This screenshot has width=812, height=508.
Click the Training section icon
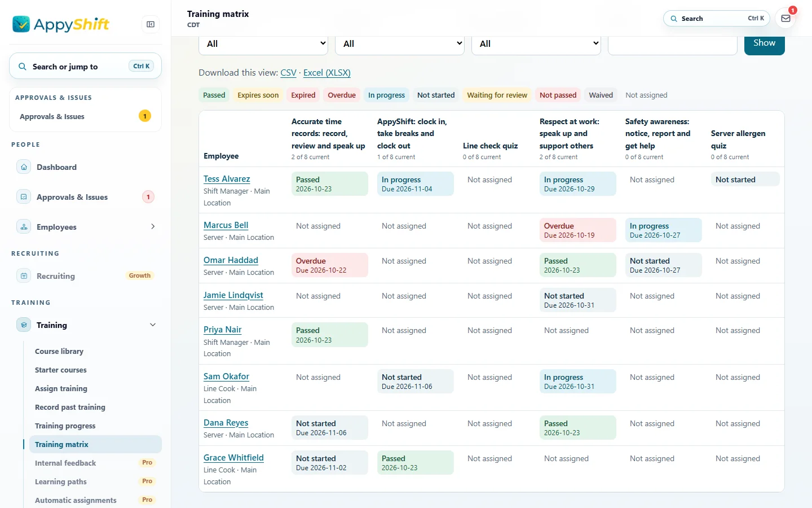(x=24, y=325)
